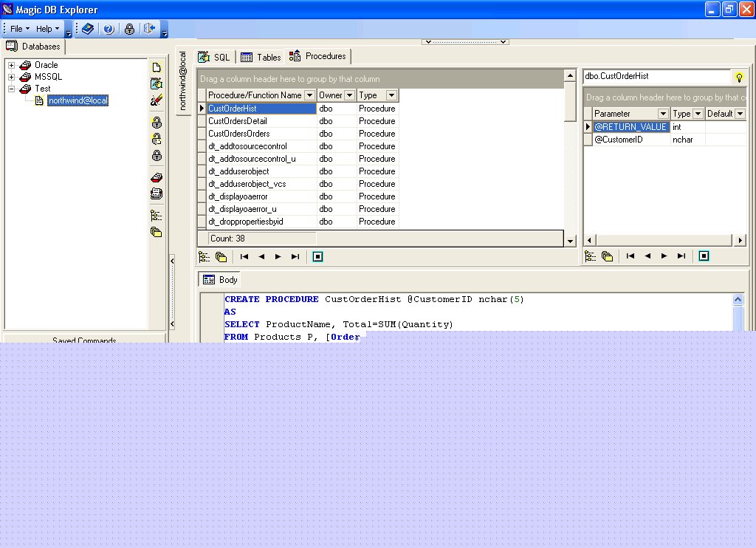Click the padlock icon in top toolbar
Screen dimensions: 756x548
(129, 29)
